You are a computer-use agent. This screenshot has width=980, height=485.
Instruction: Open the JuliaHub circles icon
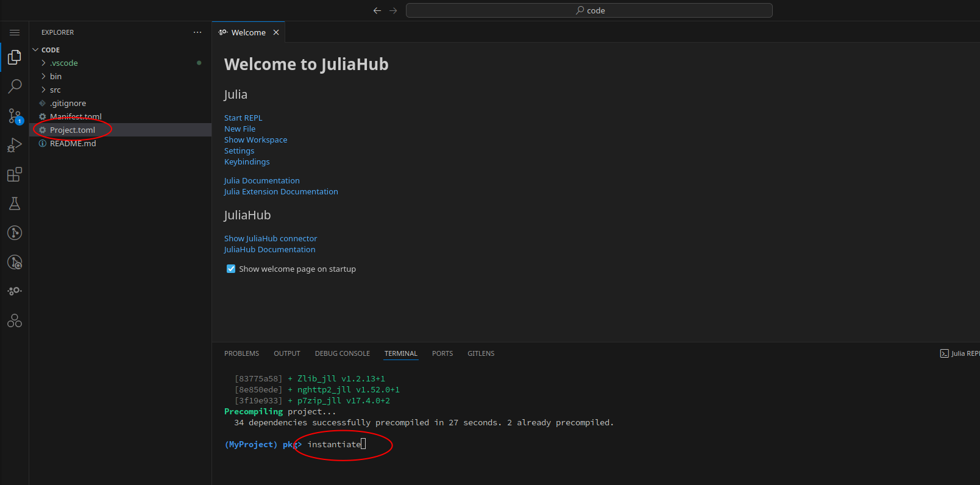coord(15,320)
